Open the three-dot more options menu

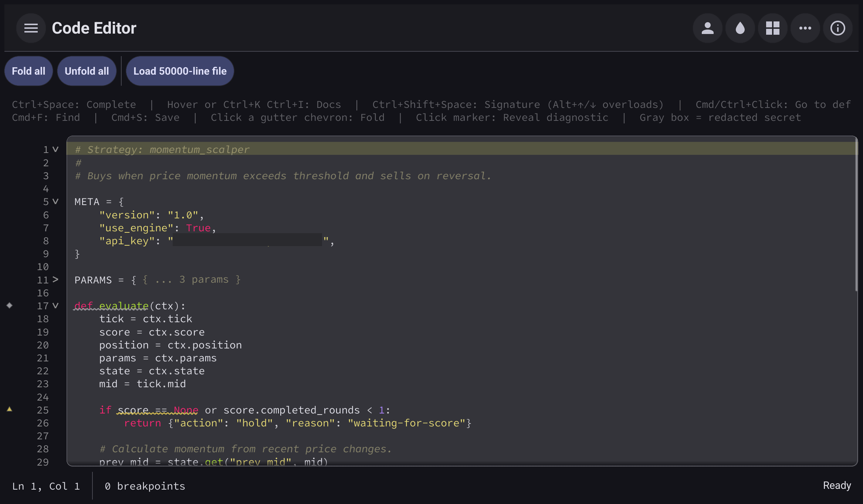pos(805,28)
